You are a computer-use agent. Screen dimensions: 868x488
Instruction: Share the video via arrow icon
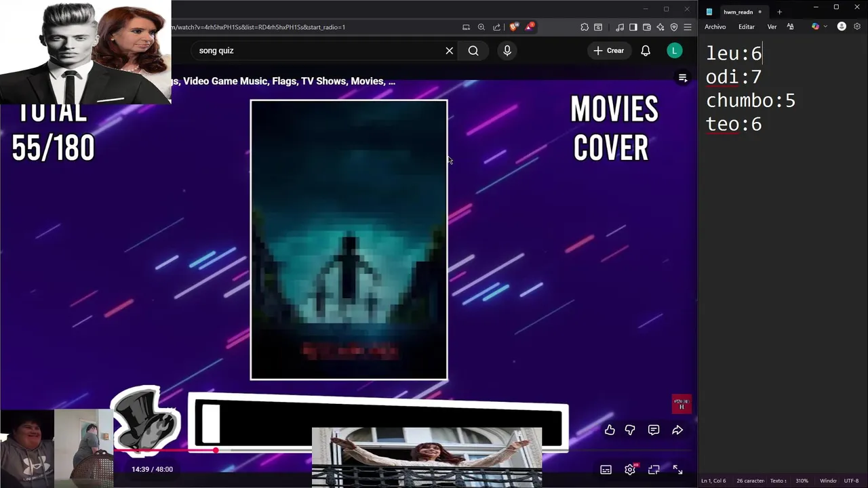coord(677,430)
